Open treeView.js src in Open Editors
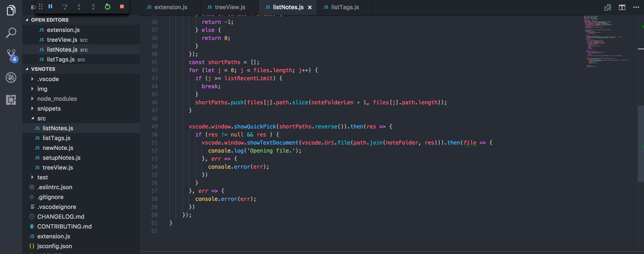This screenshot has height=254, width=644. point(81,40)
